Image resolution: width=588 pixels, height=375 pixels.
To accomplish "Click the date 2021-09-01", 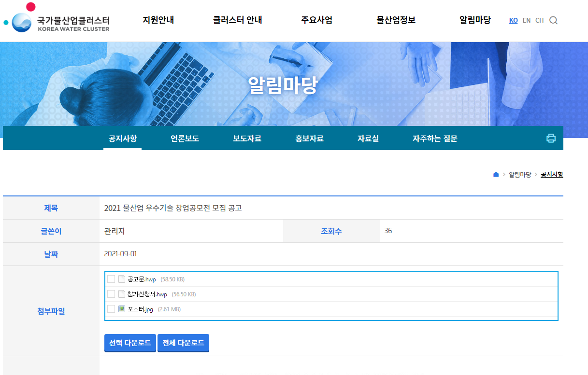I will click(120, 254).
